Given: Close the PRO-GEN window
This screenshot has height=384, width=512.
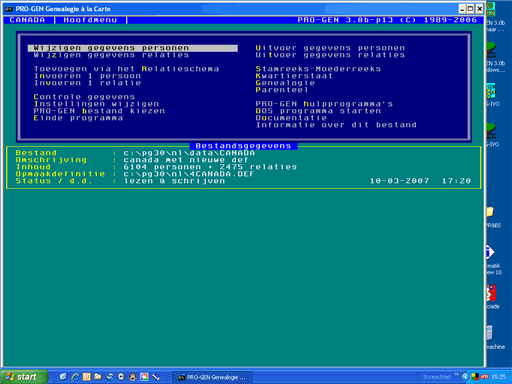Looking at the screenshot, I should point(479,9).
